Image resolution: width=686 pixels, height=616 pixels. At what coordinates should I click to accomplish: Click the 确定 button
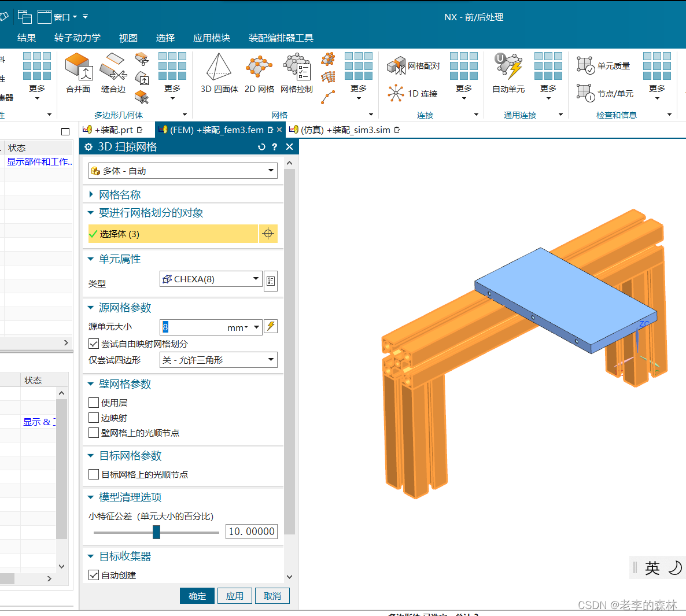197,596
